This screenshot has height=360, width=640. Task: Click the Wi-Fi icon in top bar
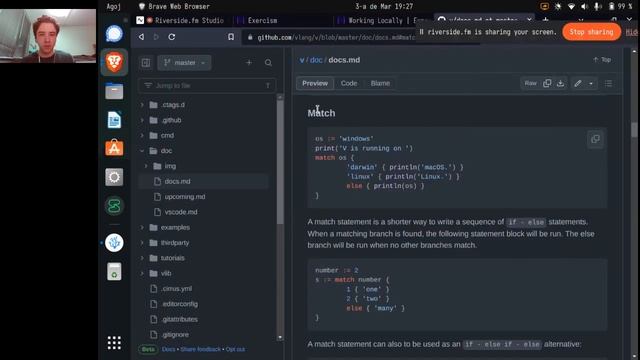point(571,6)
